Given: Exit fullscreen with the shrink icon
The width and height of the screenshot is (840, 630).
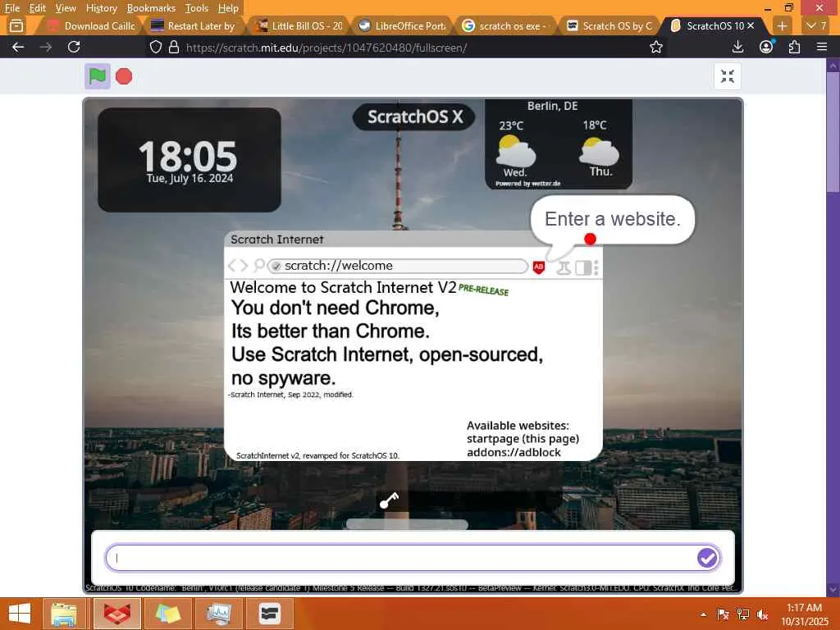Looking at the screenshot, I should [x=727, y=76].
